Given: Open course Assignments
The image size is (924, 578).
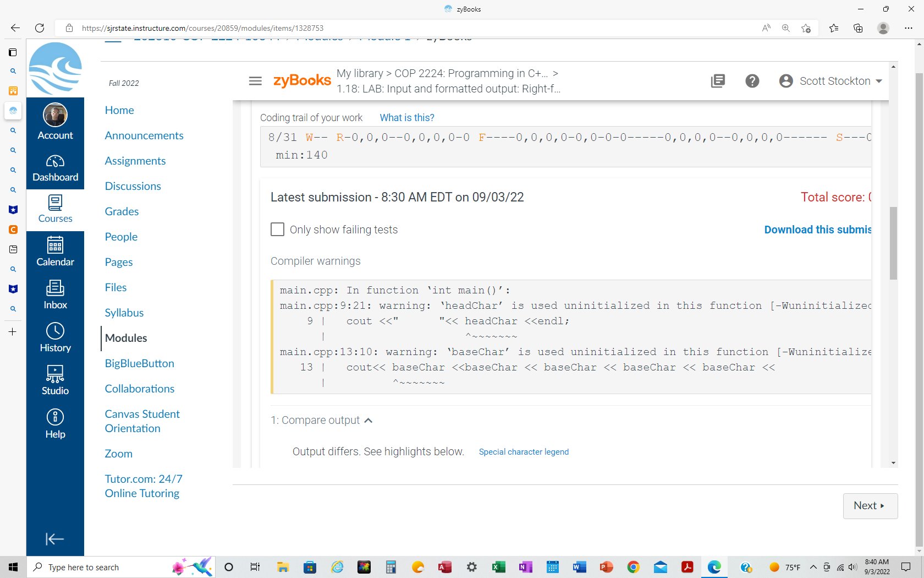Looking at the screenshot, I should click(135, 161).
